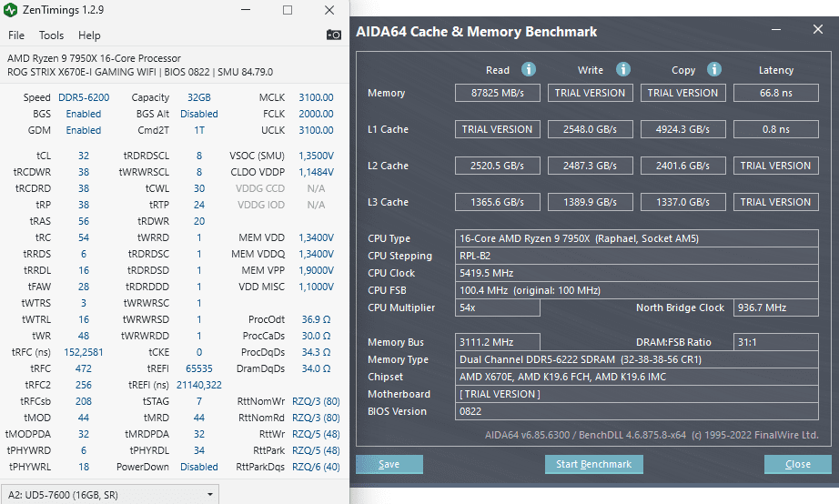Image resolution: width=839 pixels, height=504 pixels.
Task: Click the L3 Cache Write 1389.9 GB/s field
Action: pyautogui.click(x=591, y=202)
